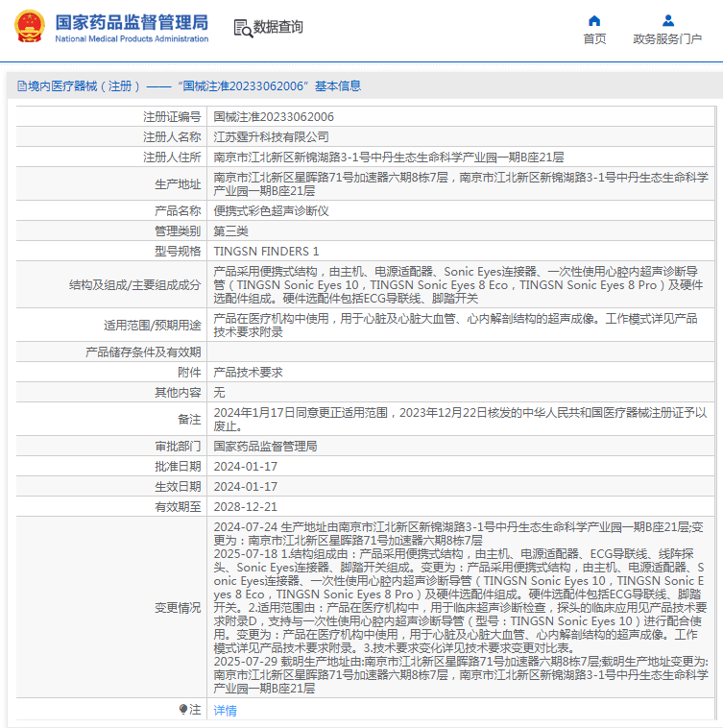Select TINGSN FINDERS 1 model value
The width and height of the screenshot is (723, 728).
266,252
